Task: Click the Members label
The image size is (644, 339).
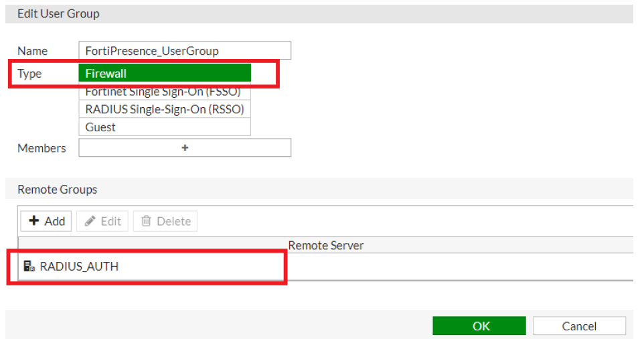Action: click(x=42, y=148)
